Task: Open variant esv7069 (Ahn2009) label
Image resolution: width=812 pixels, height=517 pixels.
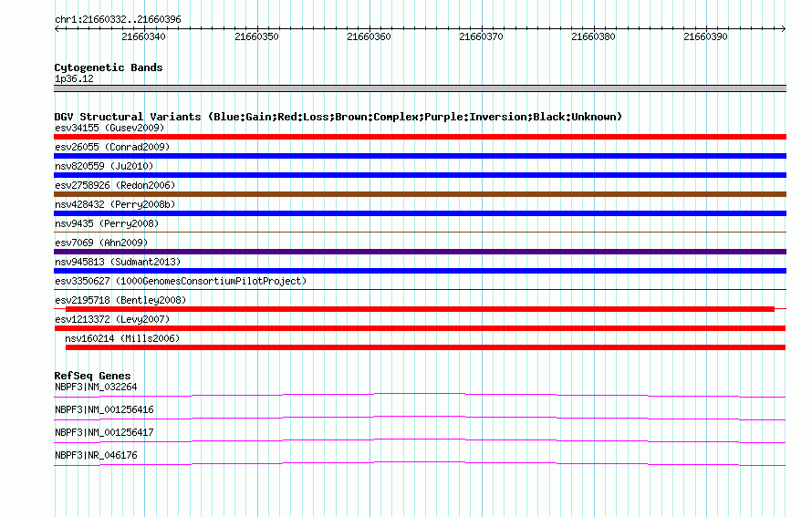Action: tap(101, 243)
